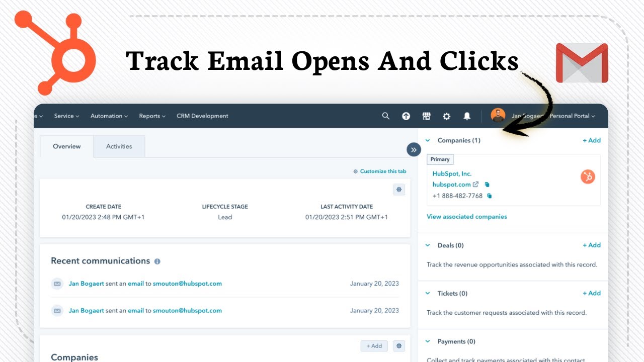Switch to the Activities tab
The width and height of the screenshot is (644, 362).
[x=119, y=146]
